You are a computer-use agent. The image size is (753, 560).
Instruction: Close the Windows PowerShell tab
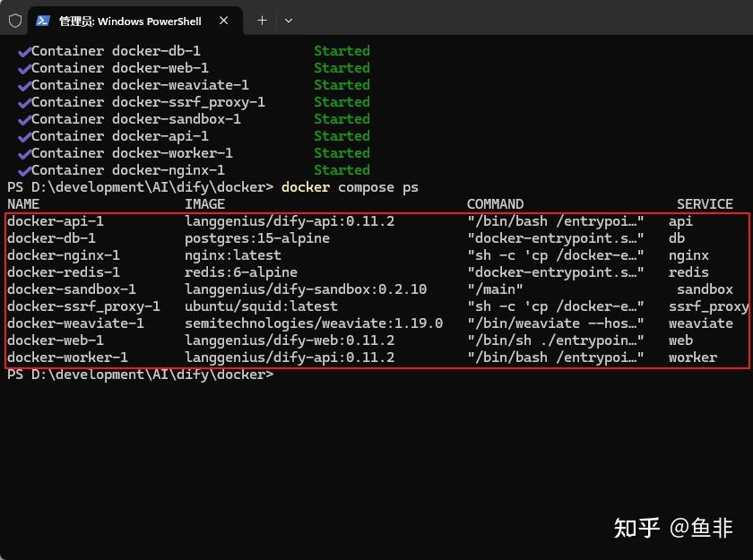[x=224, y=21]
